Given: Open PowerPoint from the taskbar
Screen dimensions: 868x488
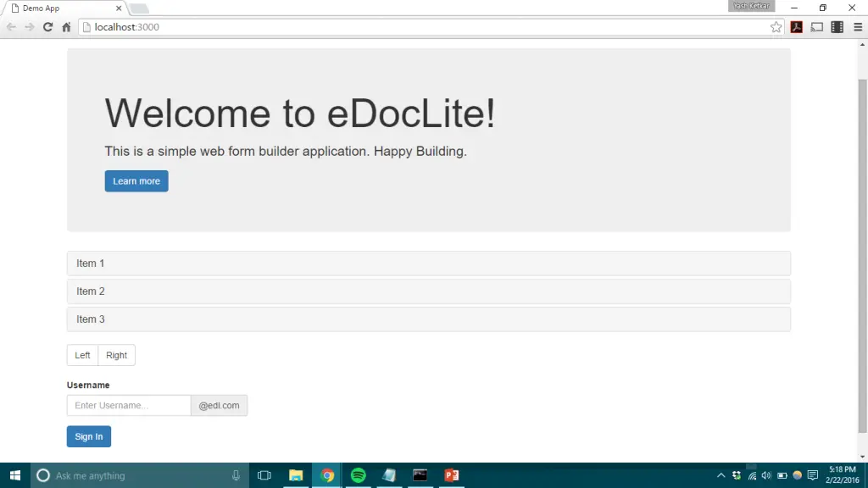Looking at the screenshot, I should coord(451,475).
